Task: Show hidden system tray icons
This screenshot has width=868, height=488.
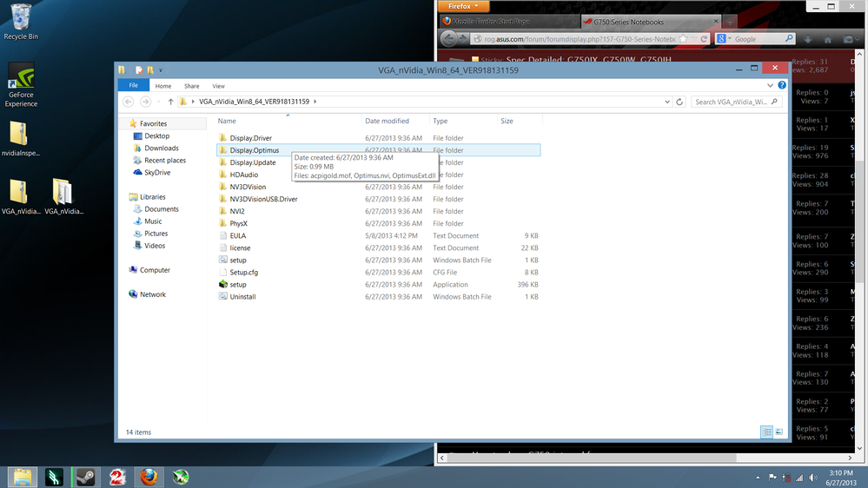Action: [x=758, y=478]
